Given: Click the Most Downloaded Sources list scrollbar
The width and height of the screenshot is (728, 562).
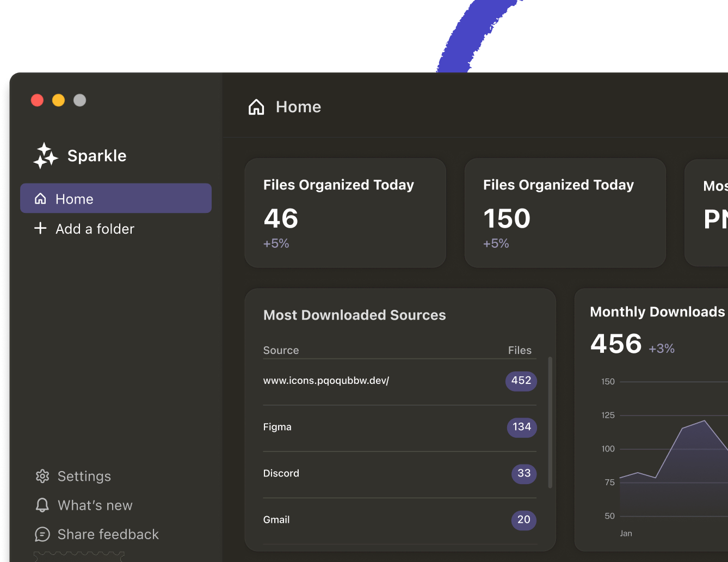Looking at the screenshot, I should [550, 423].
